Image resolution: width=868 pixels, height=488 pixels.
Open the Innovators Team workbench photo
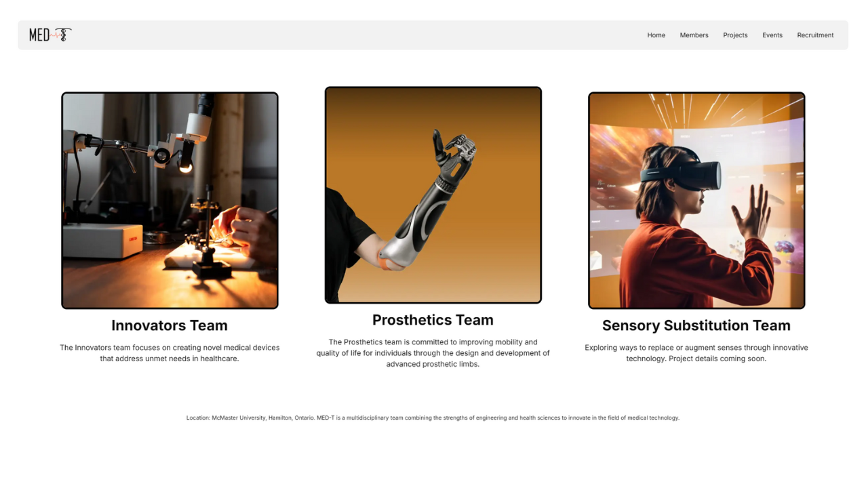170,201
